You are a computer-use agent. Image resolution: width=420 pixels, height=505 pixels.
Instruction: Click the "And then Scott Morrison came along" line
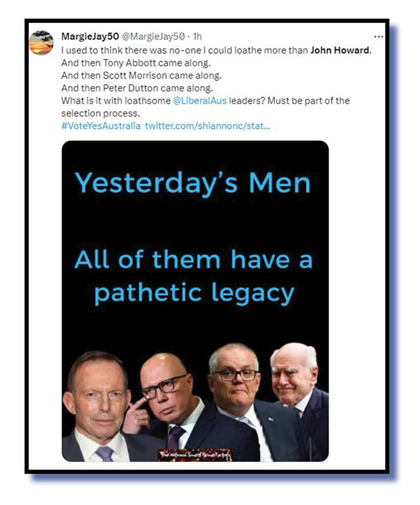tap(141, 76)
